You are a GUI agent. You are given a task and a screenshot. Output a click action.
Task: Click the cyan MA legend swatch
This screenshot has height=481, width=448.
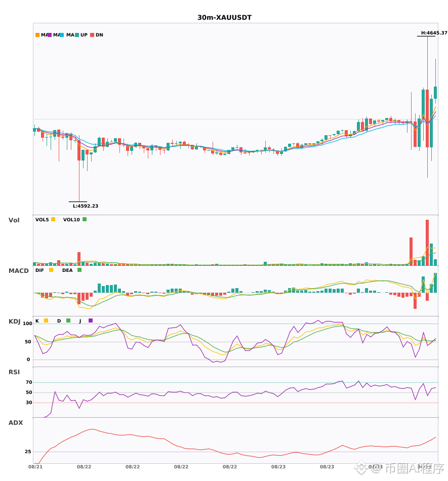pos(62,35)
